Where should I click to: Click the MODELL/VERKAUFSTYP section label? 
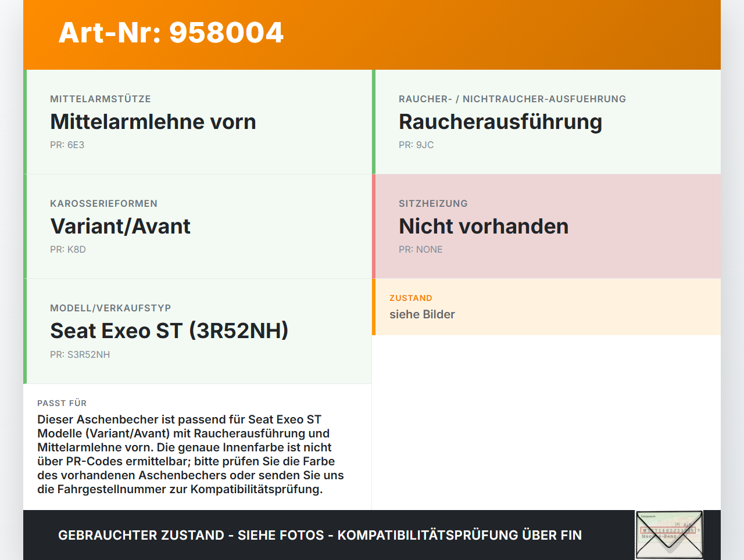pos(111,308)
